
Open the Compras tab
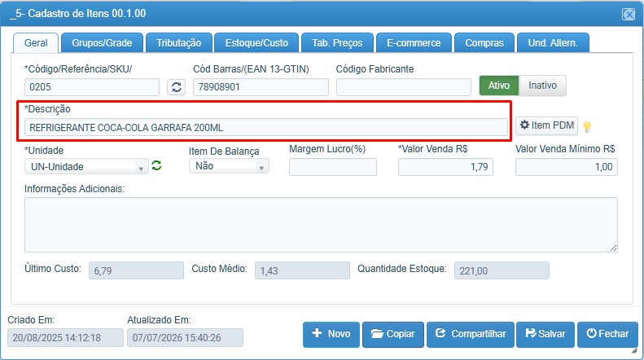pos(484,43)
